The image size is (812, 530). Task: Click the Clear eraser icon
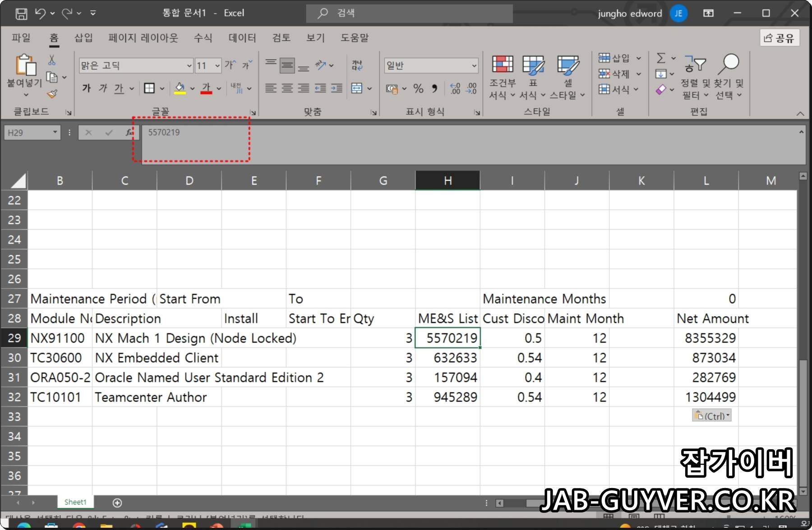pos(661,89)
